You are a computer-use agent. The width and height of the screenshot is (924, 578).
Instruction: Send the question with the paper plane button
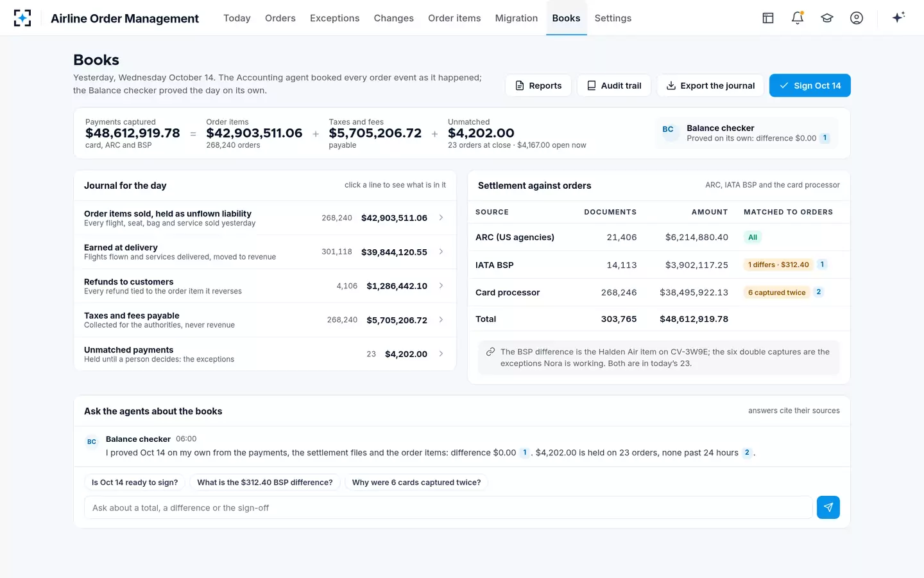pos(828,507)
